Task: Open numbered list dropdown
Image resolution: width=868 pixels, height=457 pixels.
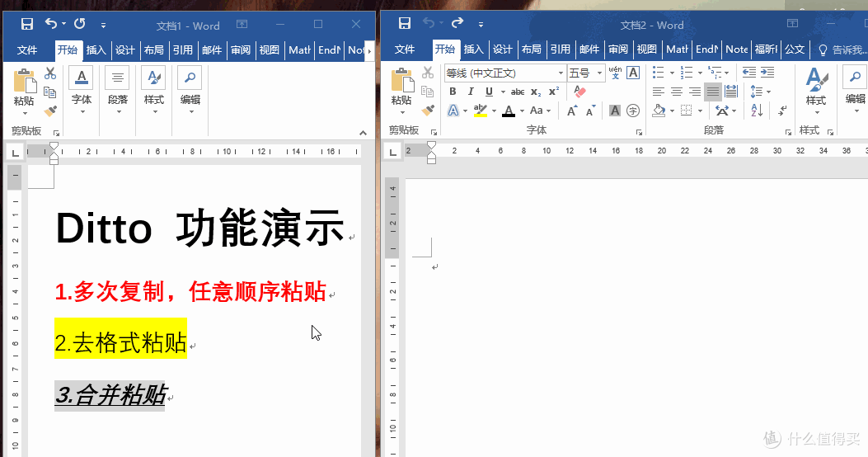Action: 700,73
